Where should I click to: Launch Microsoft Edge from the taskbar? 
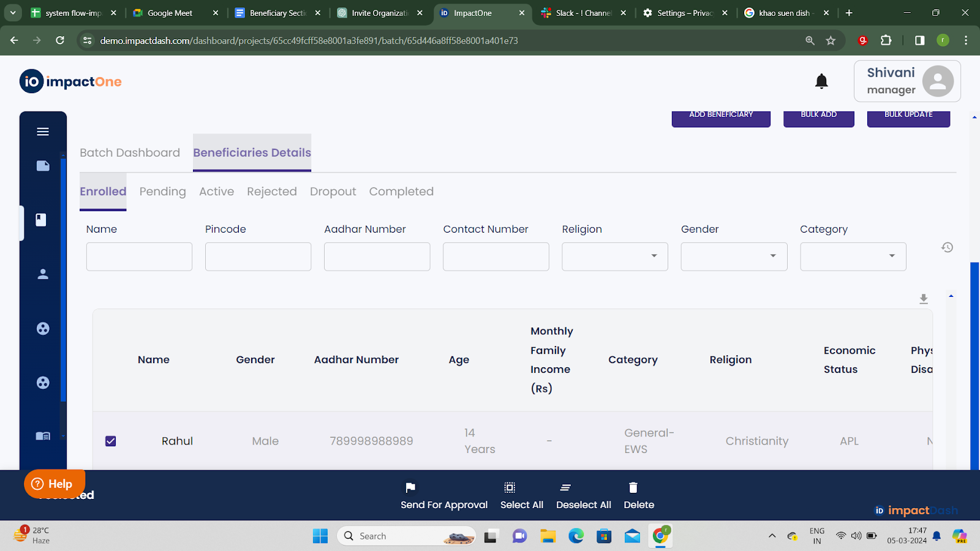[x=576, y=536]
